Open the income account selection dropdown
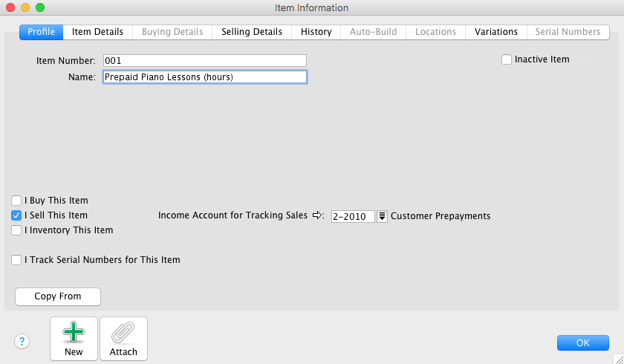Viewport: 624px width, 364px height. (x=383, y=216)
